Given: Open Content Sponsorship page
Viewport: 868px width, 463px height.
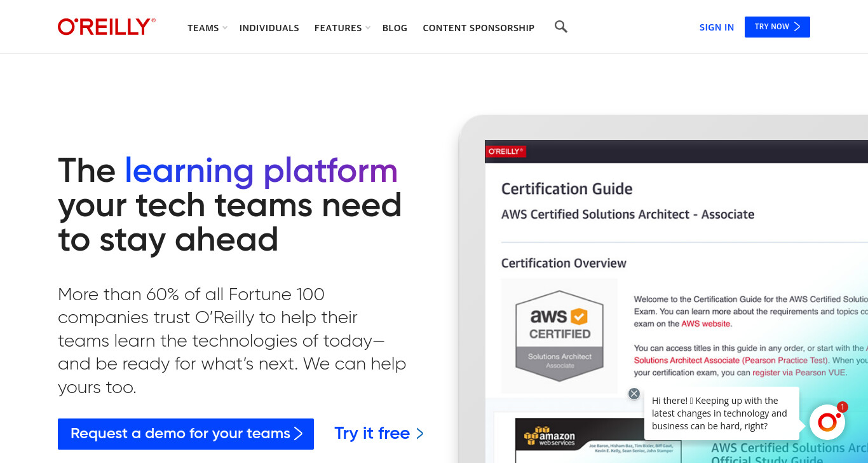Looking at the screenshot, I should 478,28.
